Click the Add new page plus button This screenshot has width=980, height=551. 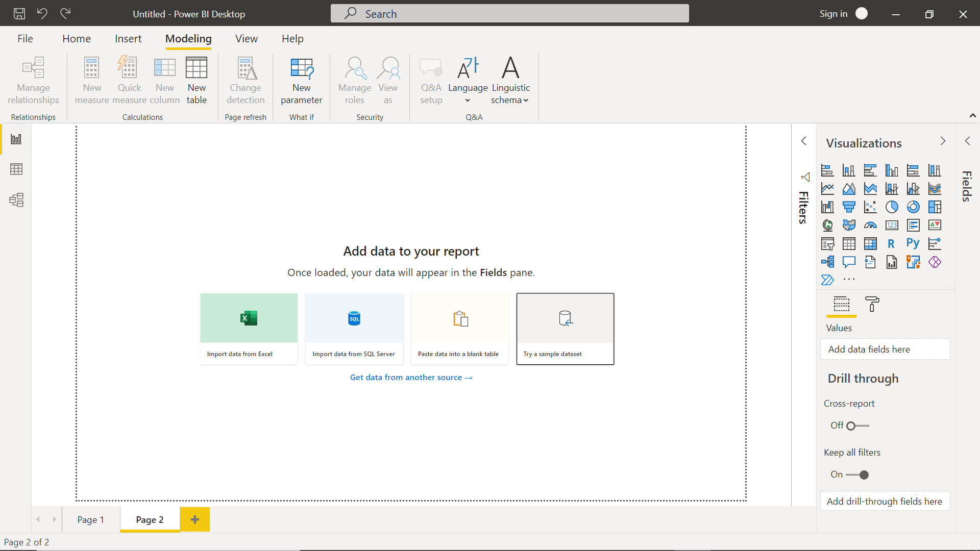click(194, 519)
